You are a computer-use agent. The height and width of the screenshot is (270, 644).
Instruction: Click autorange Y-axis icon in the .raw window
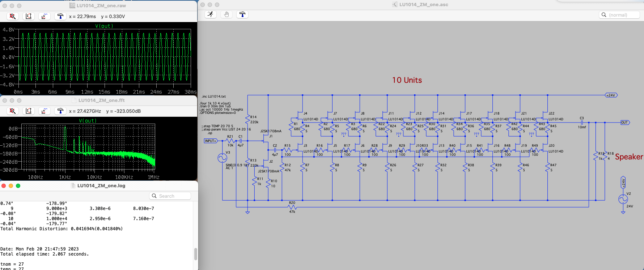point(29,16)
